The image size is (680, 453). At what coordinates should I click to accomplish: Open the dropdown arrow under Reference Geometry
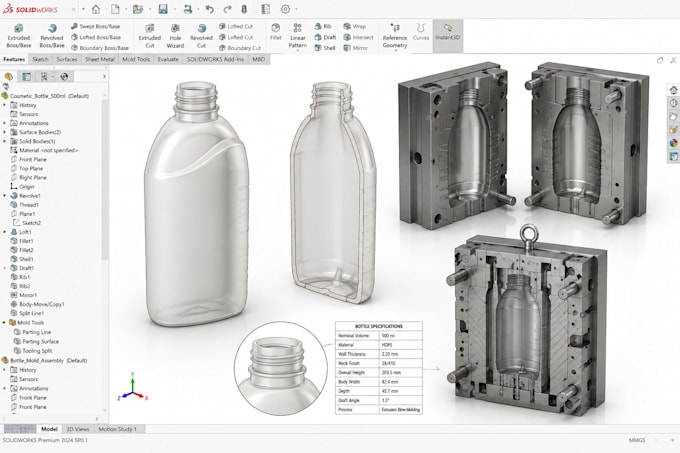point(395,51)
